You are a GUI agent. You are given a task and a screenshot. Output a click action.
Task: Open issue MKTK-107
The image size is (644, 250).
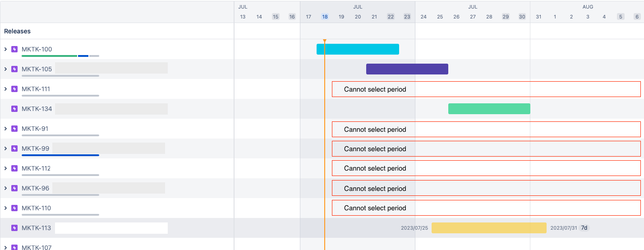tap(37, 247)
